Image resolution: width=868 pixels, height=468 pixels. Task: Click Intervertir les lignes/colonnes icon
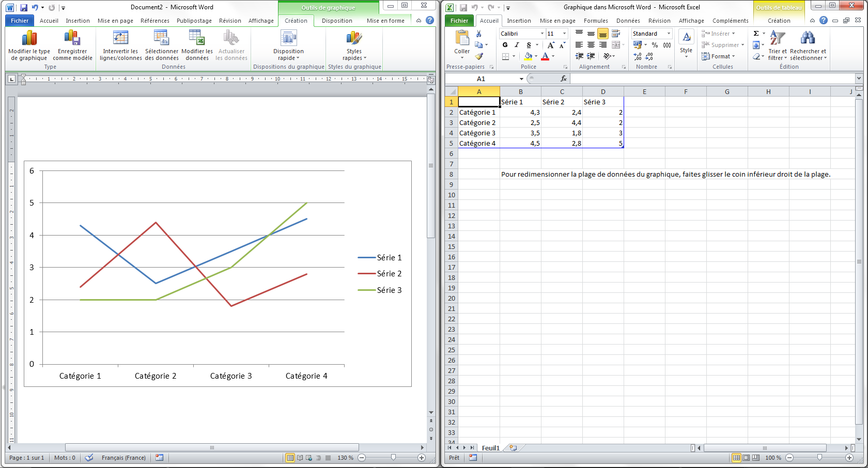coord(120,39)
